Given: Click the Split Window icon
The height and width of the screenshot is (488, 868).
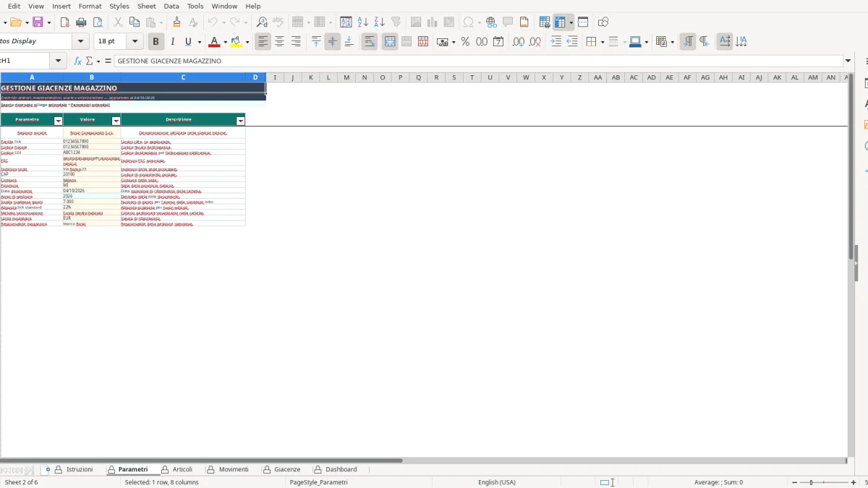Looking at the screenshot, I should [x=583, y=22].
